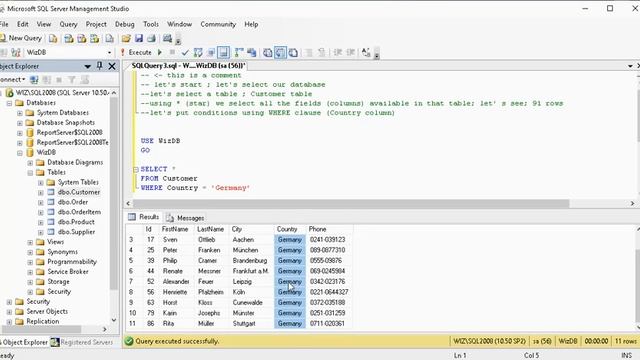Toggle Include Actual Execution Plan

[x=239, y=52]
